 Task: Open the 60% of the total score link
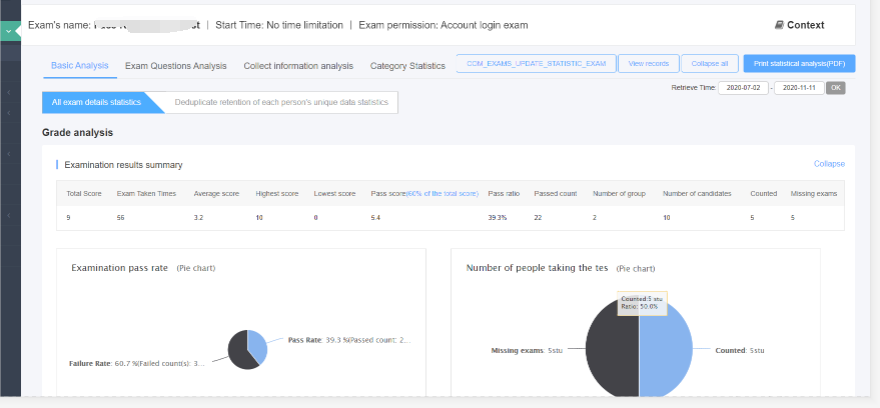[x=442, y=194]
